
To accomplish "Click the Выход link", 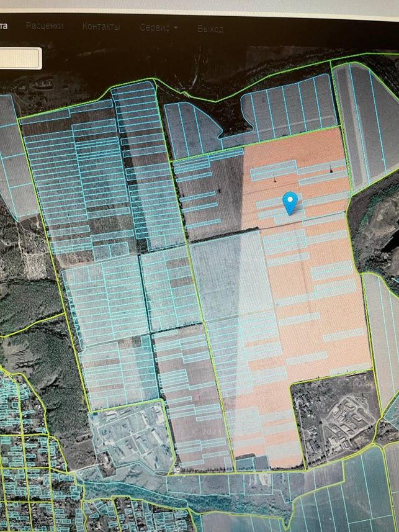I will 210,29.
